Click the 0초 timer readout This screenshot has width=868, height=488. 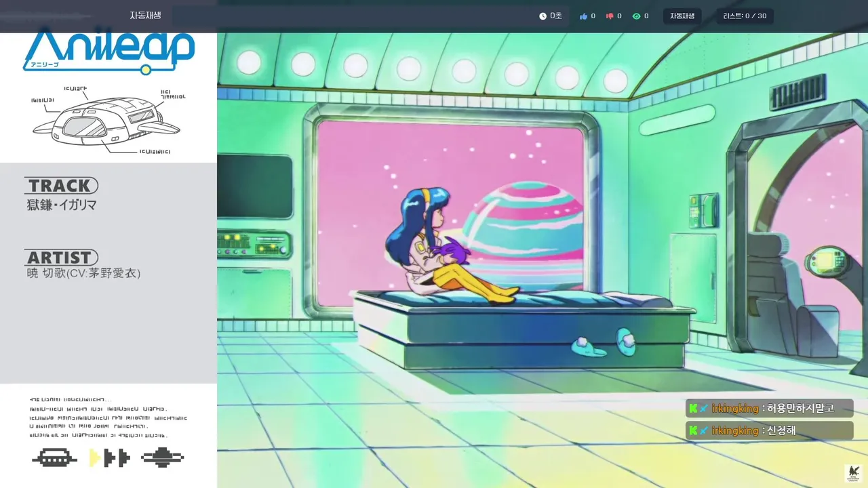(556, 16)
